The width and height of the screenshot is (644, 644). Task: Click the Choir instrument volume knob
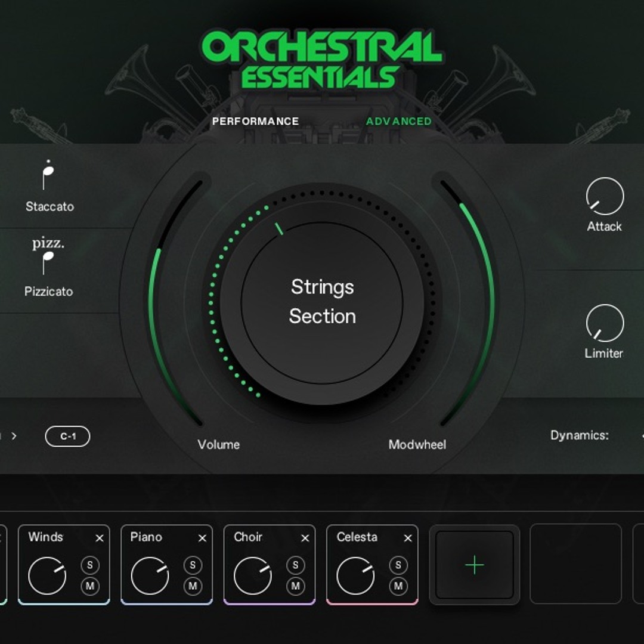(253, 574)
